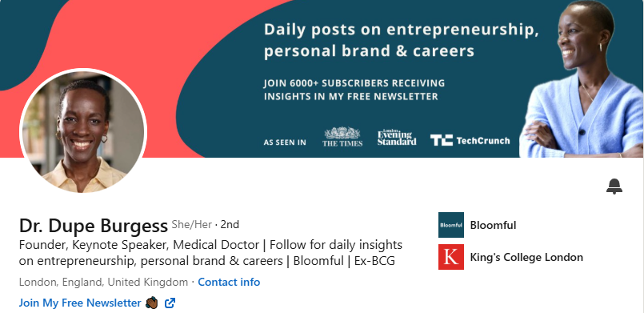Open the circular profile photo

83,131
